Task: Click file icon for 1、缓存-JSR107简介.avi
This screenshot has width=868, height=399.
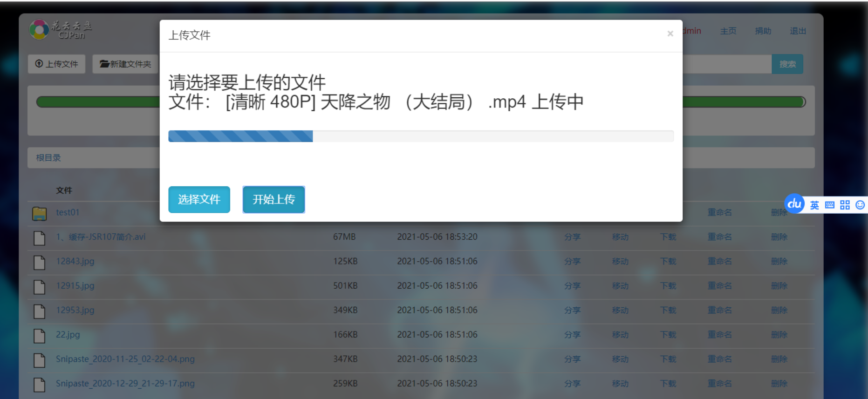Action: click(x=40, y=238)
